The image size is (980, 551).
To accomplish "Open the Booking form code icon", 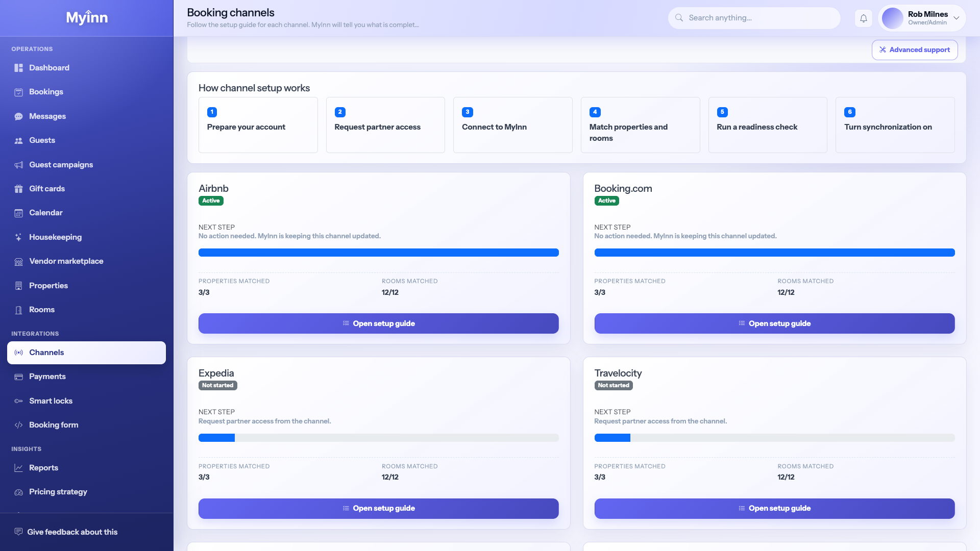I will [x=19, y=425].
